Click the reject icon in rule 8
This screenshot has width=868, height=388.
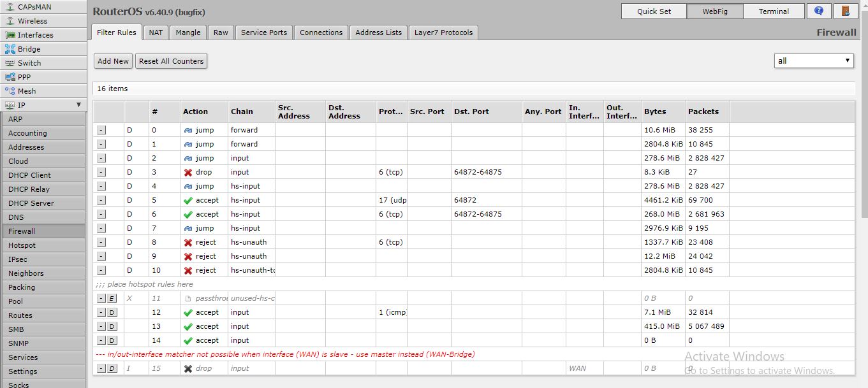click(x=188, y=242)
